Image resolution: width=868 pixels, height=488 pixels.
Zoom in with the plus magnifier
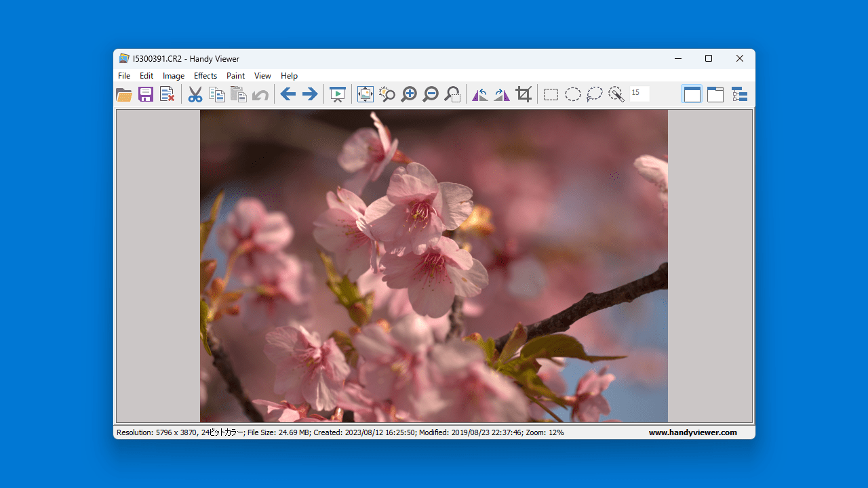[409, 94]
